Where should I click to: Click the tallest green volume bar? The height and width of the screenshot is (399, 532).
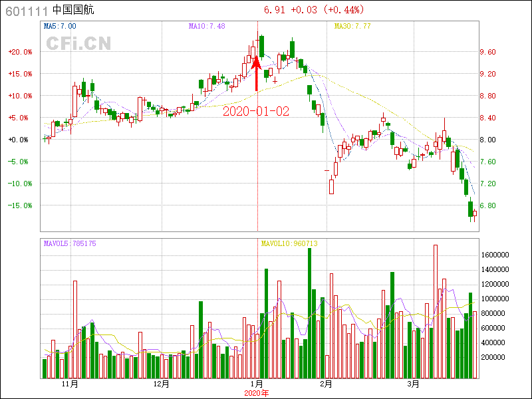click(x=309, y=313)
